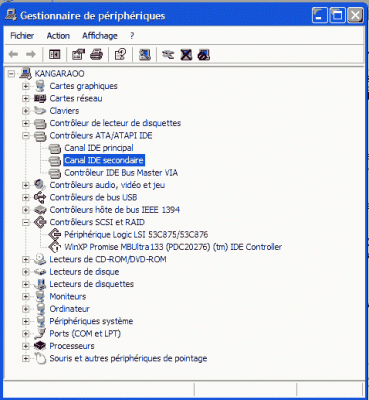
Task: Maximize the Gestionnaire de périphériques window
Action: point(337,15)
